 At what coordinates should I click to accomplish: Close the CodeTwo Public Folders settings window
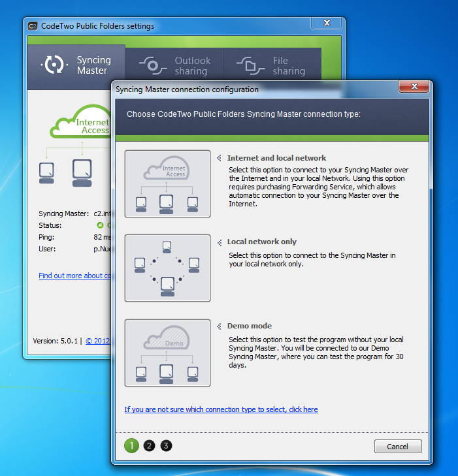point(327,23)
